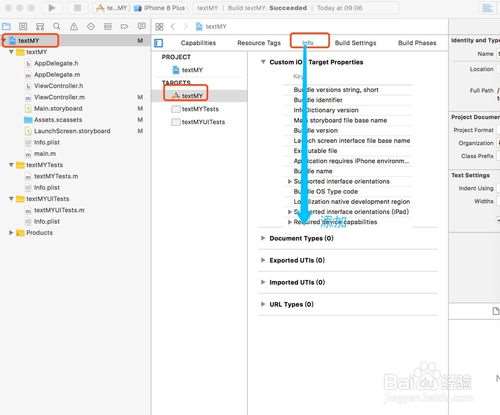
Task: Open the Test navigator
Action: (91, 26)
